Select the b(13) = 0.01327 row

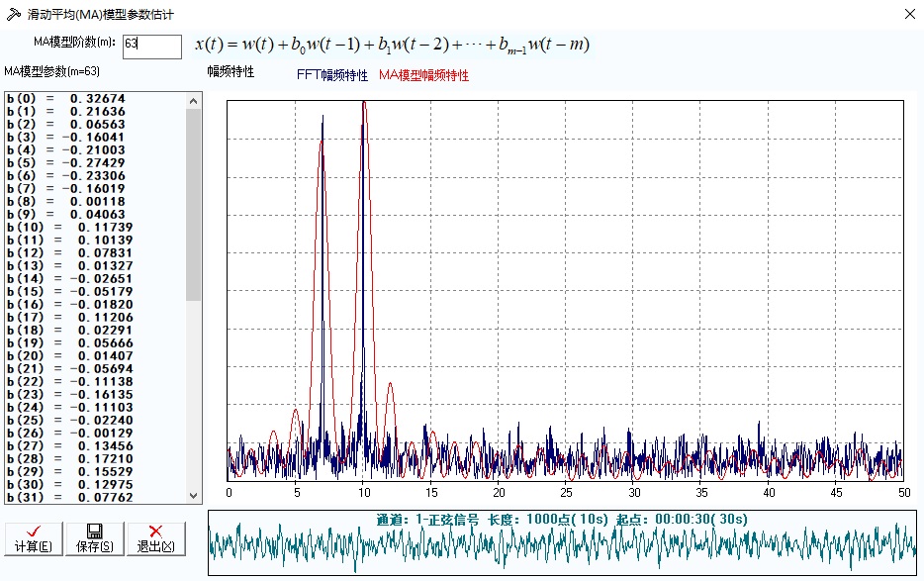click(95, 266)
